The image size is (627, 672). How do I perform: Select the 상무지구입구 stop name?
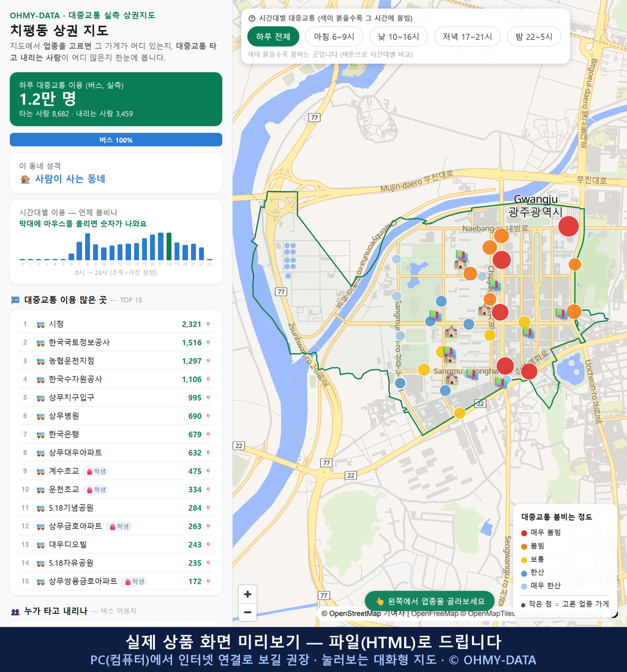pyautogui.click(x=72, y=397)
